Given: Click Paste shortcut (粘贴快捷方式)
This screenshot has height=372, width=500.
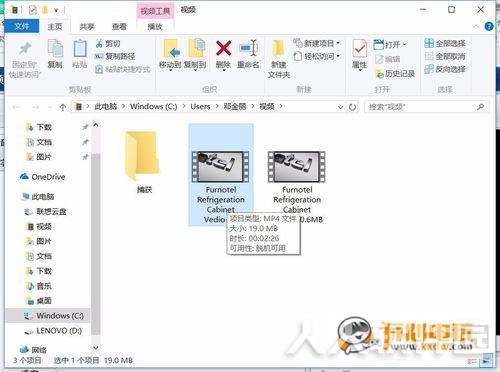Looking at the screenshot, I should tap(123, 69).
